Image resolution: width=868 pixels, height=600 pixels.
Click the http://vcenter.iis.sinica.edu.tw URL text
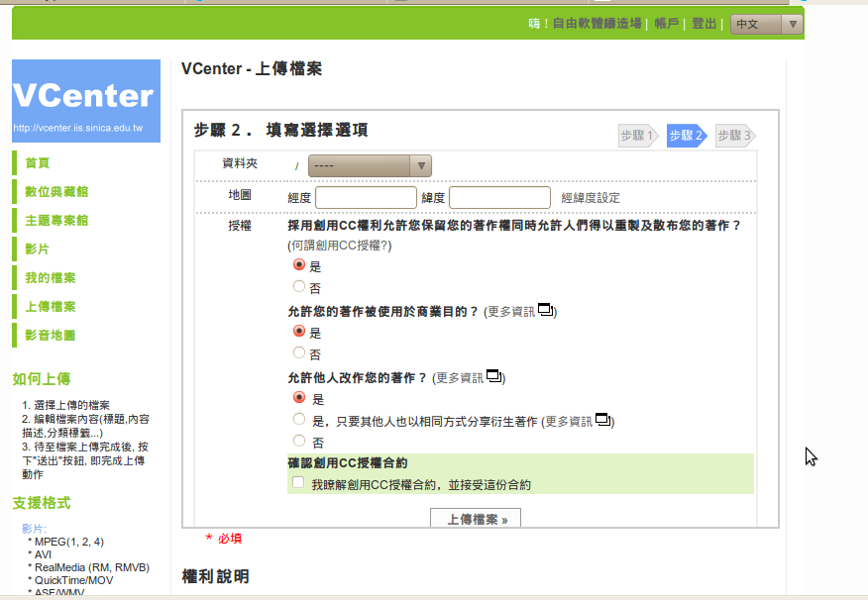[78, 128]
